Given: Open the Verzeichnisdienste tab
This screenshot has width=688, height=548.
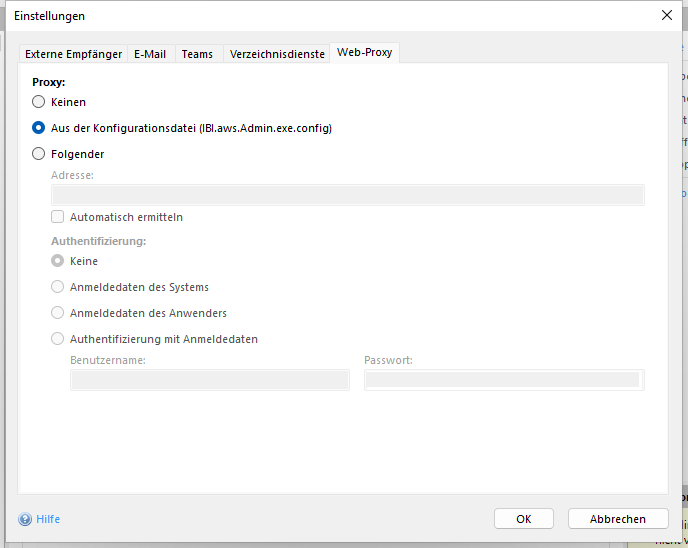Looking at the screenshot, I should [x=277, y=54].
